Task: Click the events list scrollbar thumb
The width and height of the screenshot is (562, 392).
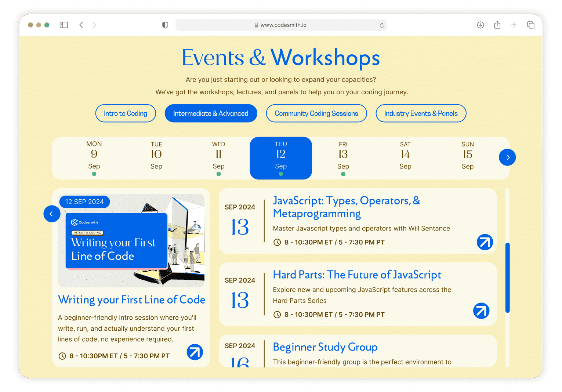Action: (x=508, y=277)
